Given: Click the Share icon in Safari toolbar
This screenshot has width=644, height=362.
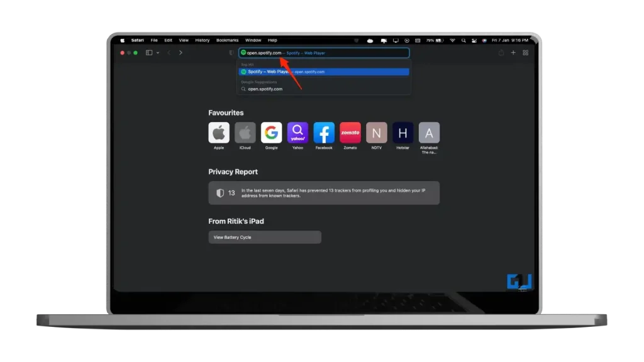Looking at the screenshot, I should (501, 53).
